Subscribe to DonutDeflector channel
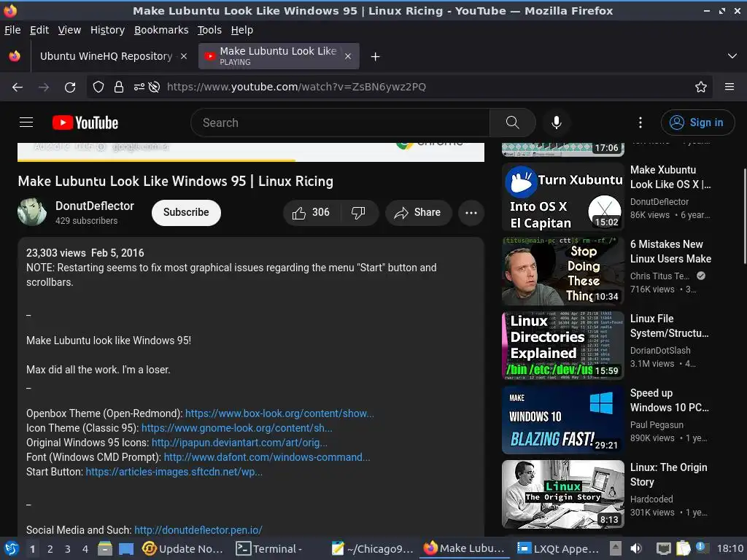 pyautogui.click(x=186, y=212)
